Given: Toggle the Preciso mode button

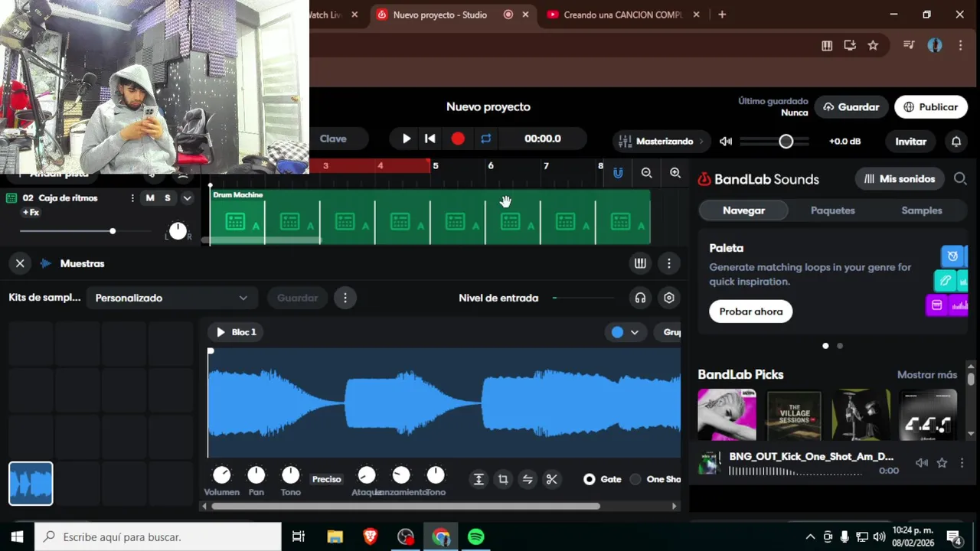Looking at the screenshot, I should [x=326, y=479].
